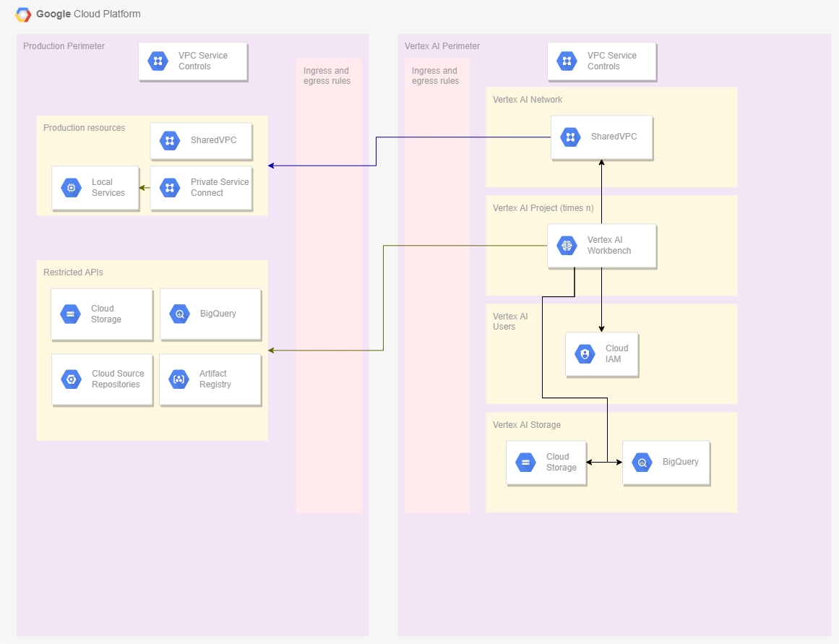Click 'Ingress and egress rules' in Vertex AI Perimeter
839x644 pixels.
[435, 75]
